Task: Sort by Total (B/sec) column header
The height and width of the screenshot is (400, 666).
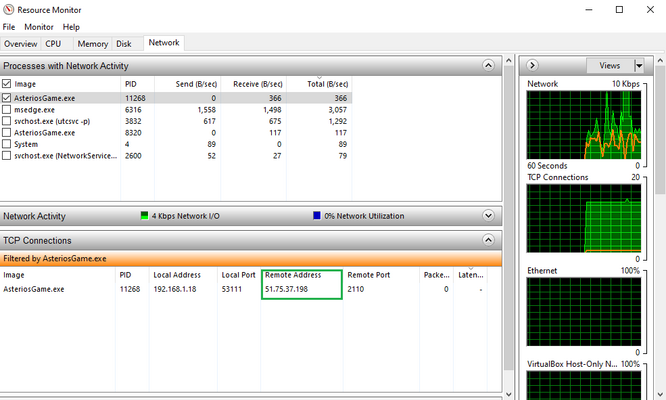Action: 319,84
